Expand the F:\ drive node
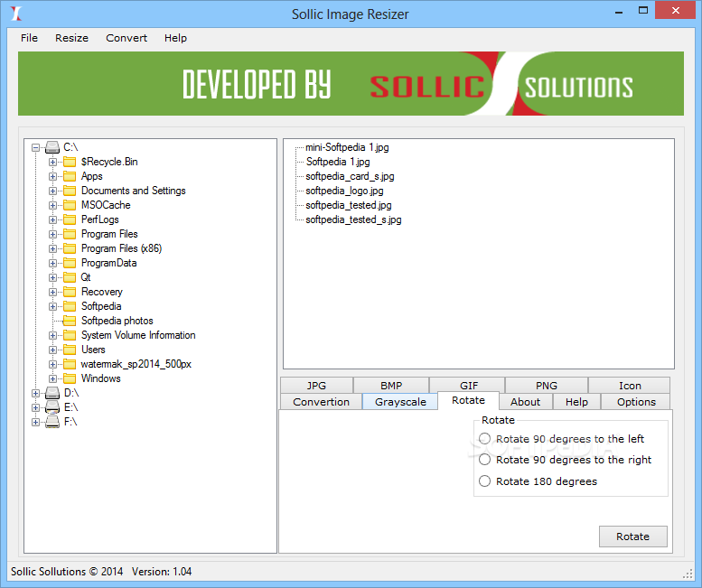 pyautogui.click(x=36, y=422)
